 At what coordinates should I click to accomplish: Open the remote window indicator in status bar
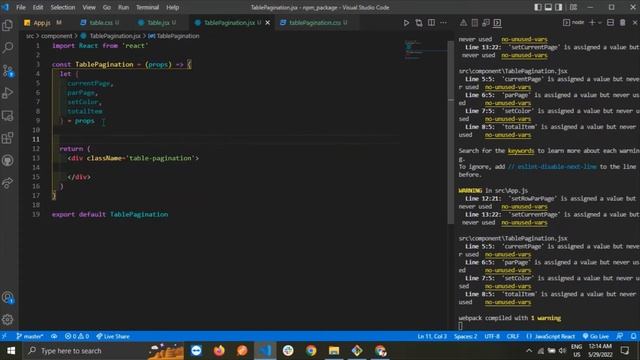point(4,336)
